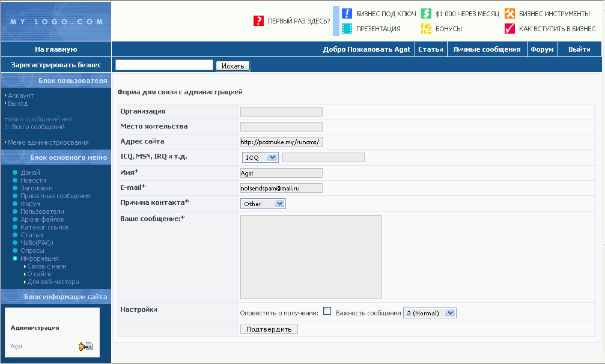Image resolution: width=605 pixels, height=364 pixels.
Task: Open the БИЗНЕС ПОД КЛЮЧ link
Action: 386,14
